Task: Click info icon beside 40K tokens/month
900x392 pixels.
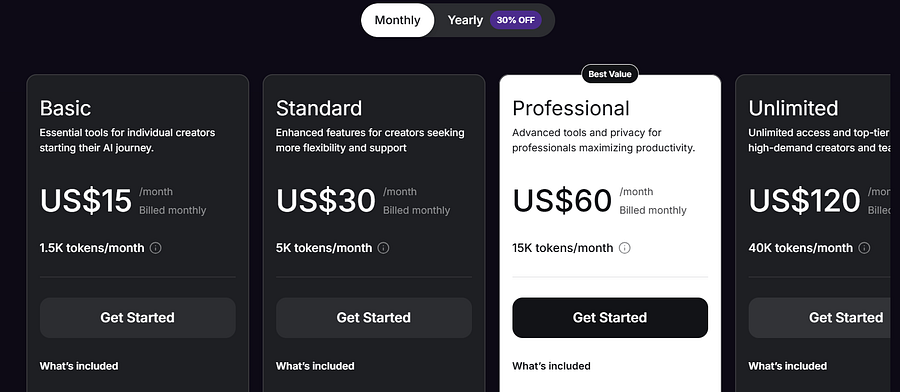Action: pyautogui.click(x=864, y=248)
